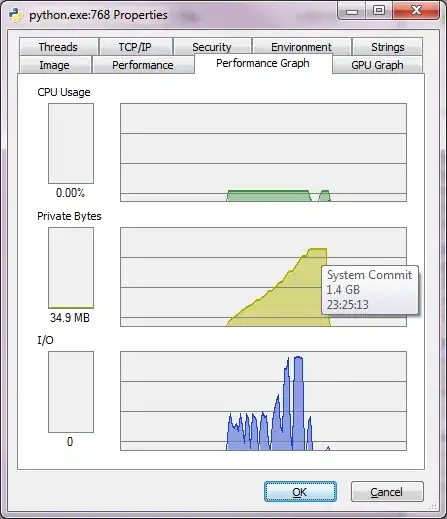The width and height of the screenshot is (447, 519).
Task: Select the Environment tab
Action: pyautogui.click(x=302, y=47)
